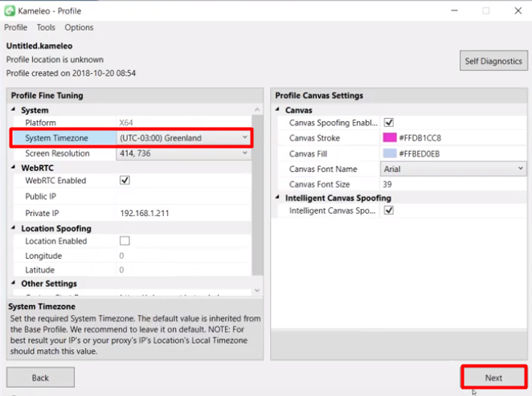Toggle the WebRTC Enabled checkbox
The image size is (532, 396).
click(125, 180)
